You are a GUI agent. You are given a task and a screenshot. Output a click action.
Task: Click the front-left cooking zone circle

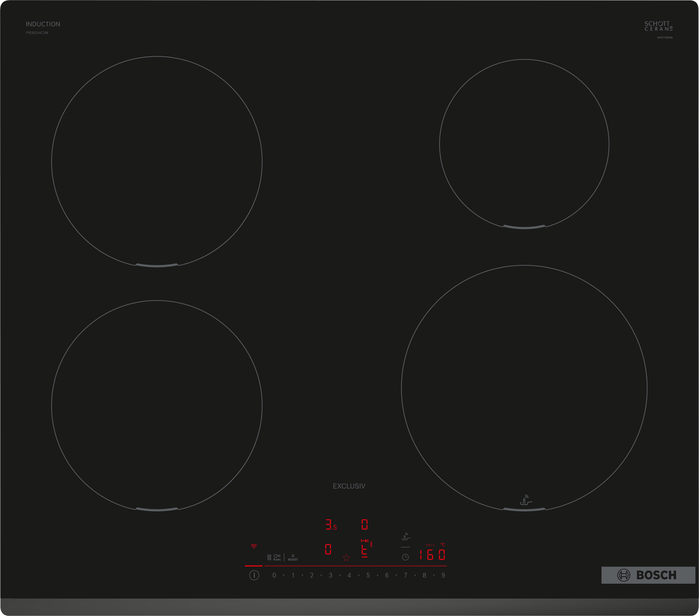(157, 406)
